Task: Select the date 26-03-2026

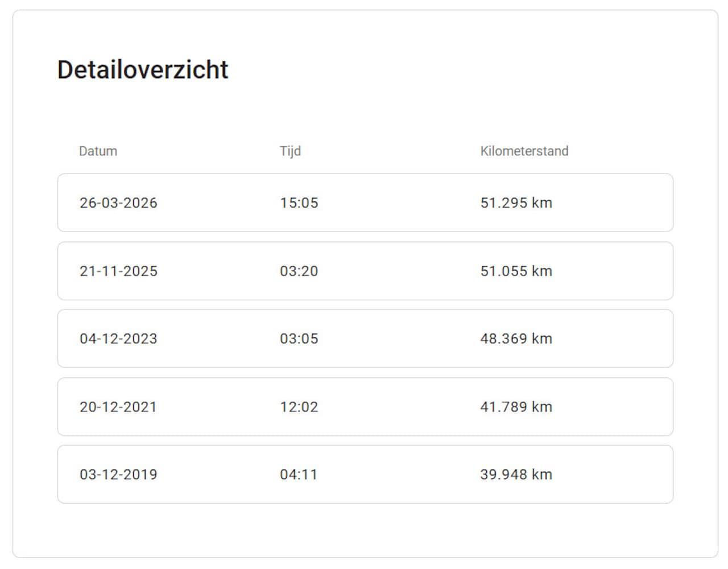Action: pyautogui.click(x=118, y=203)
